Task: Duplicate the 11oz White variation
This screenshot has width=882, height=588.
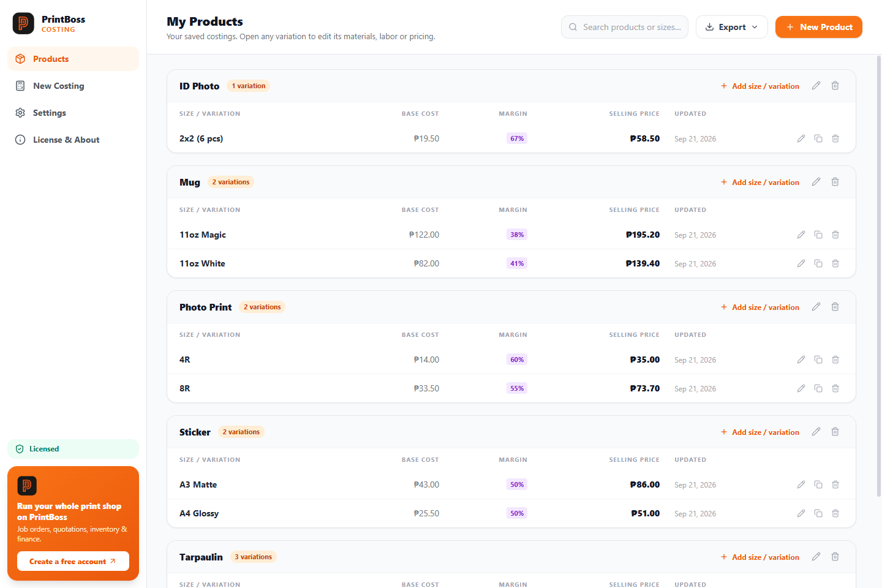Action: [x=818, y=263]
